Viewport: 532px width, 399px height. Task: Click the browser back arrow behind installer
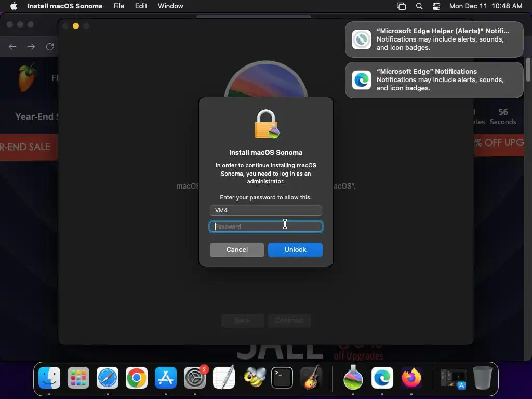pos(12,46)
